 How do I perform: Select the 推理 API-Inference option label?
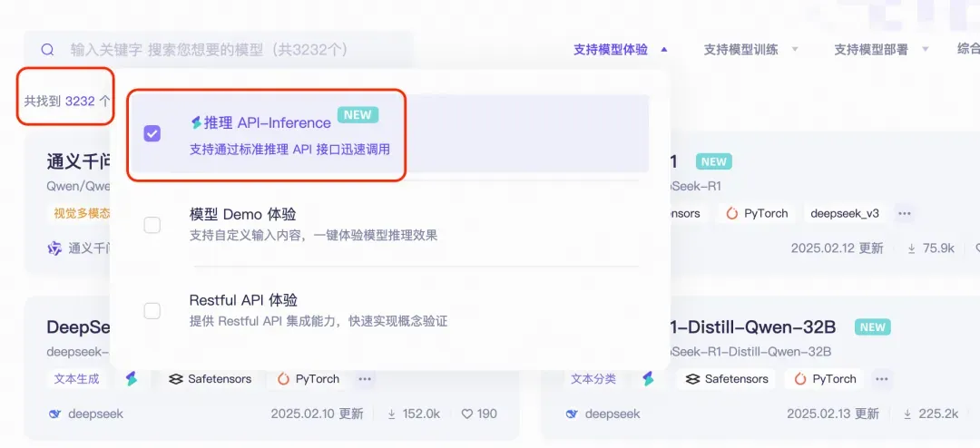coord(268,122)
